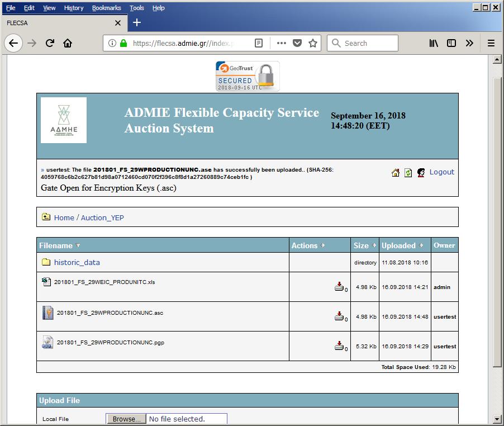Show sidebars icon in toolbar
Screen dimensions: 504x426
pyautogui.click(x=451, y=43)
